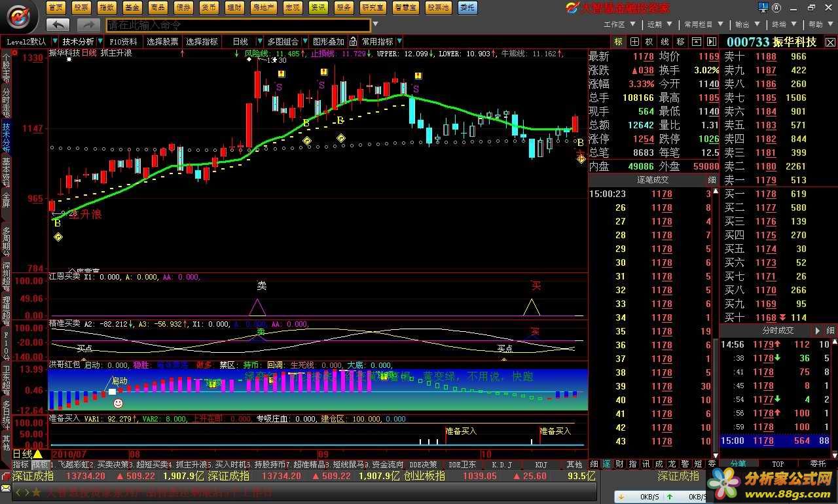The height and width of the screenshot is (504, 838).
Task: Open the 日线 period dropdown arrow
Action: pos(260,41)
